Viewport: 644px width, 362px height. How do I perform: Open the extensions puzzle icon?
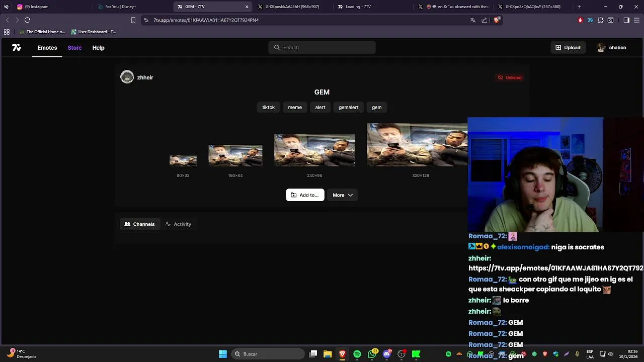click(600, 20)
